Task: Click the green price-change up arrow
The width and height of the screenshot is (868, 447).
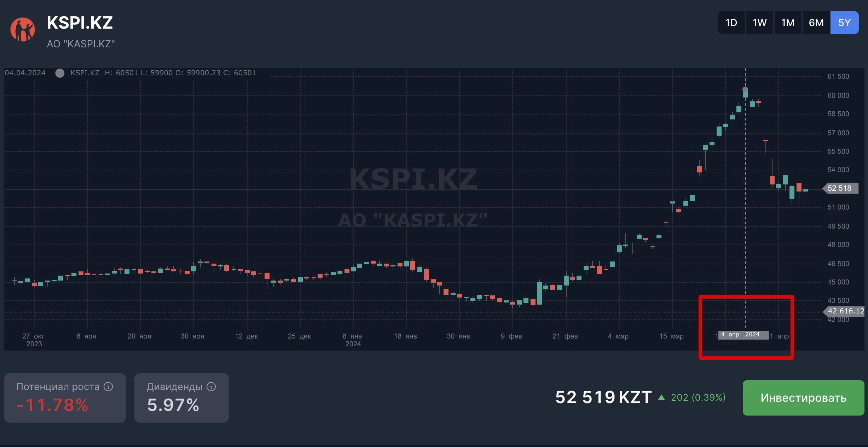Action: (x=661, y=398)
